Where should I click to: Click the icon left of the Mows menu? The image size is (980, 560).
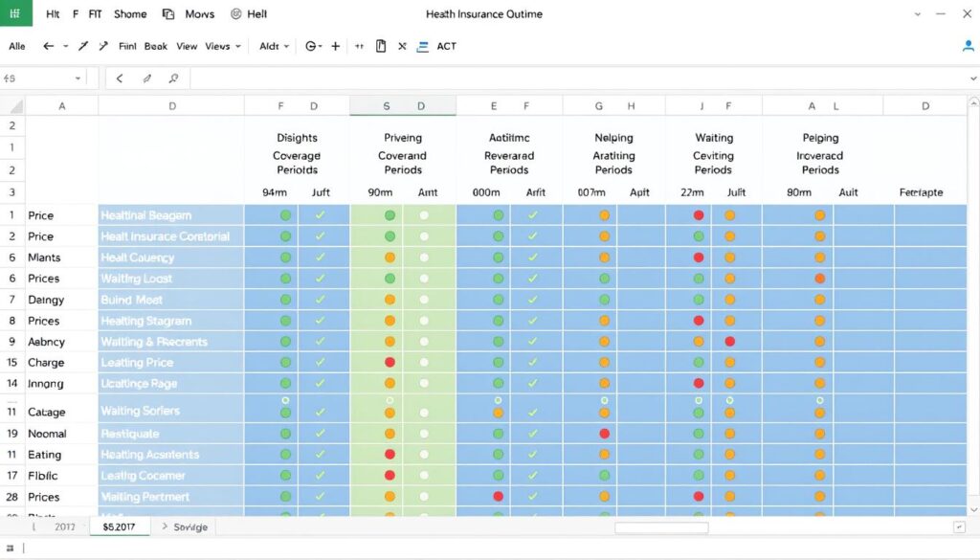point(168,14)
